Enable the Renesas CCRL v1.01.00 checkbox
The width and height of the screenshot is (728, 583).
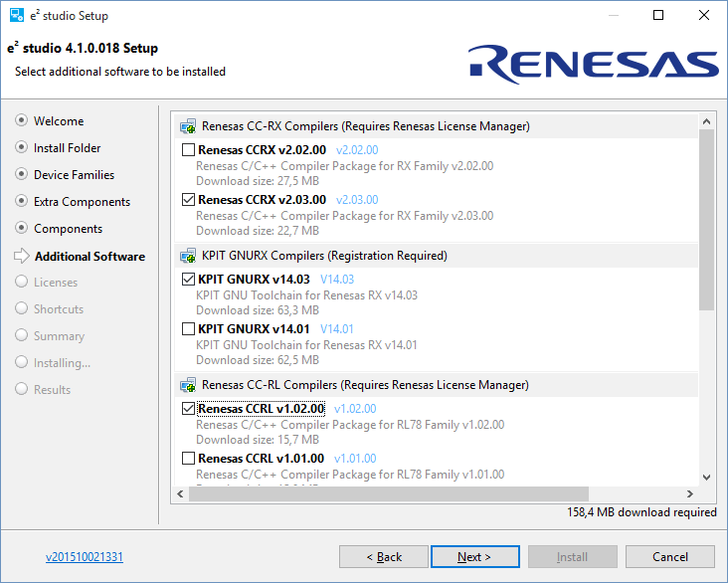[188, 459]
